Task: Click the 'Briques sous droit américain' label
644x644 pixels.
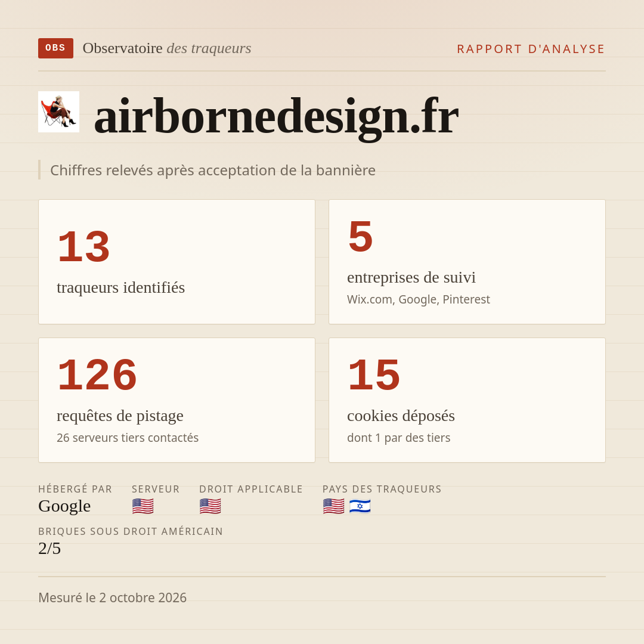Action: pos(130,531)
